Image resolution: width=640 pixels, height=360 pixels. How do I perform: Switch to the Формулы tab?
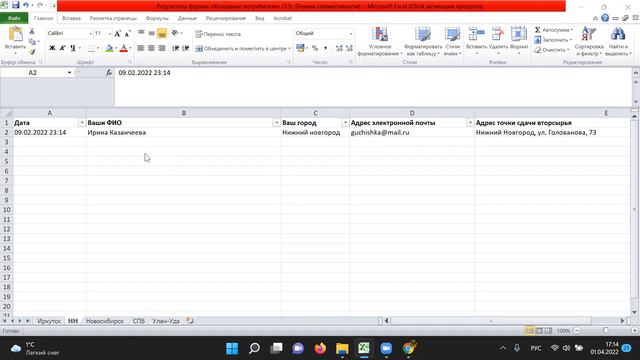157,18
